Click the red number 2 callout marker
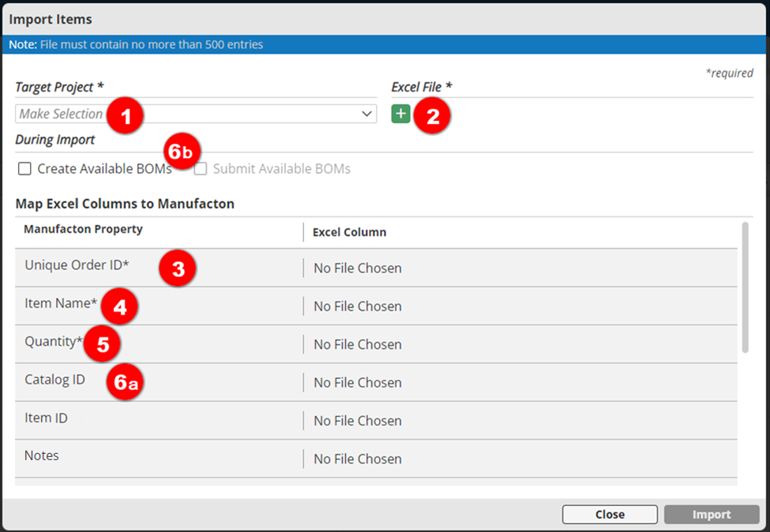 tap(432, 116)
